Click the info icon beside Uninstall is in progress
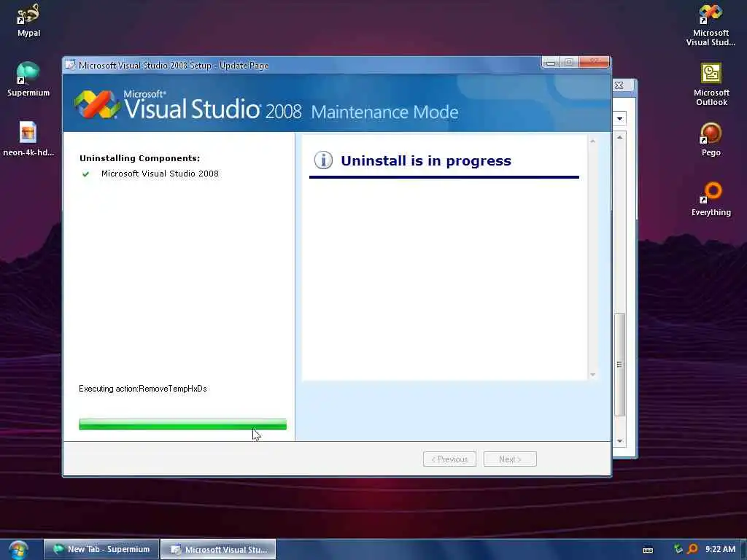Screen dimensions: 747x560 323,160
